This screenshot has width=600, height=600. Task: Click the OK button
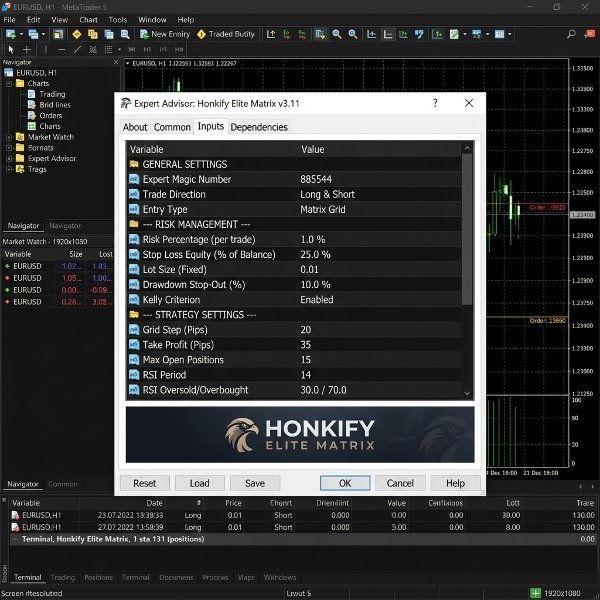[x=345, y=483]
